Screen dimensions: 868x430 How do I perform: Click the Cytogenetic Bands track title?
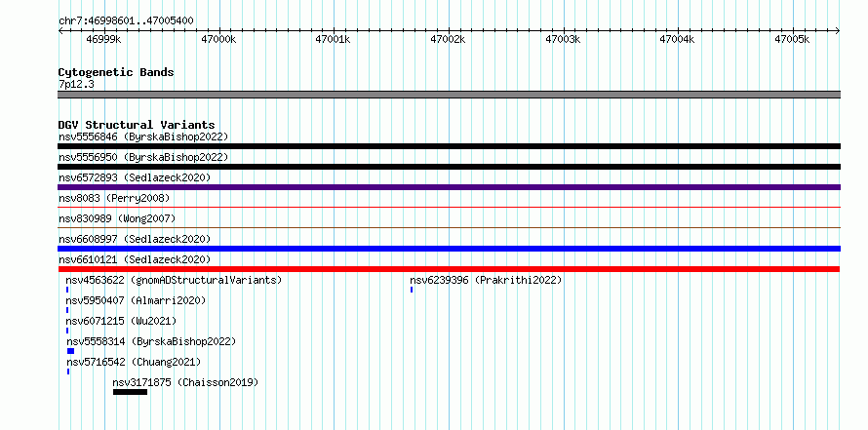116,72
